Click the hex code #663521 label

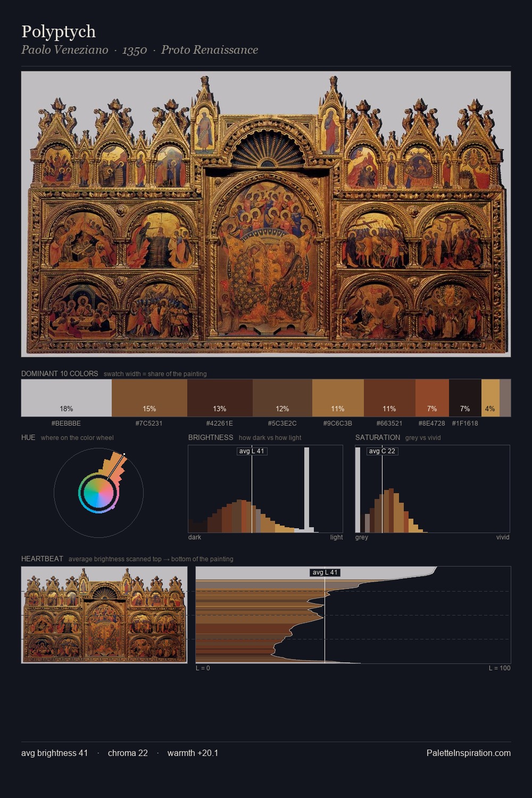(389, 423)
